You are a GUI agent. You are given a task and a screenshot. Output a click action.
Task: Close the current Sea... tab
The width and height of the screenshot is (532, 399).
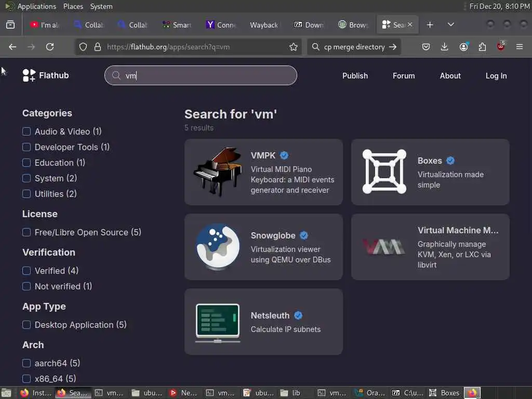410,25
